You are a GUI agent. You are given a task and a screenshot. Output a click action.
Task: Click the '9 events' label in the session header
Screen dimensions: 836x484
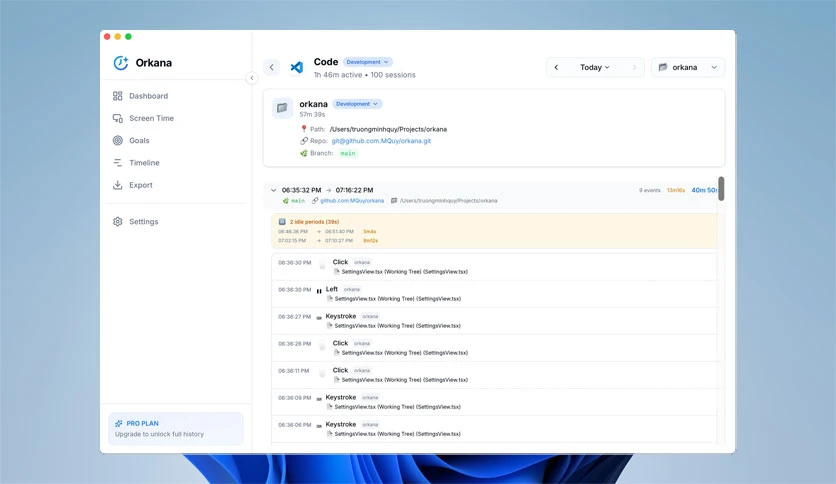[x=649, y=190]
